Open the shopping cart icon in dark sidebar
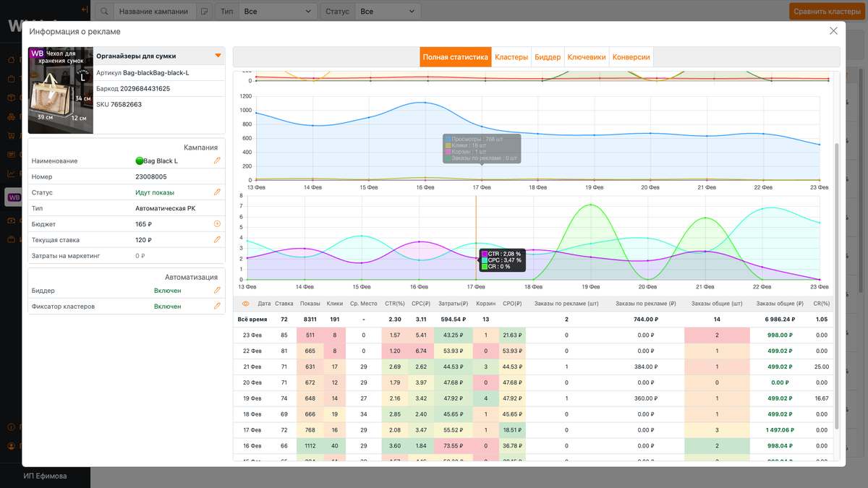Screen dimensions: 868x488 (x=11, y=135)
